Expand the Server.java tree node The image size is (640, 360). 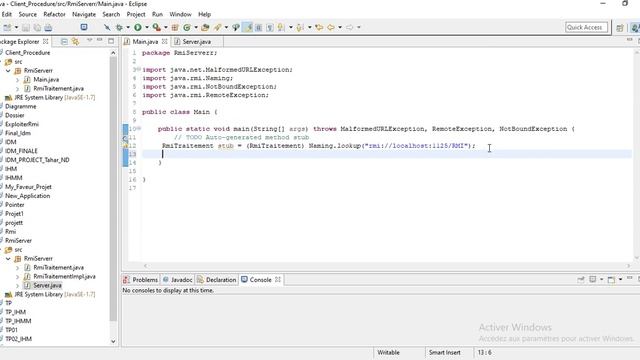pos(17,285)
